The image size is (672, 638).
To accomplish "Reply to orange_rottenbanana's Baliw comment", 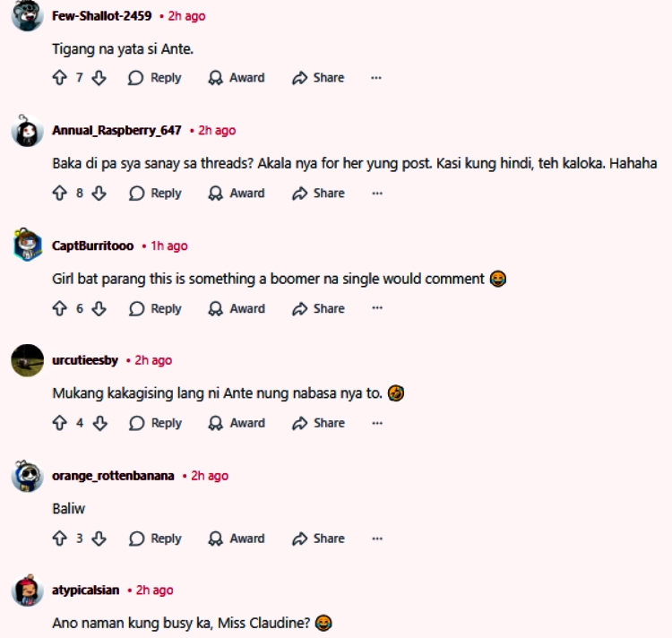I will pyautogui.click(x=155, y=539).
